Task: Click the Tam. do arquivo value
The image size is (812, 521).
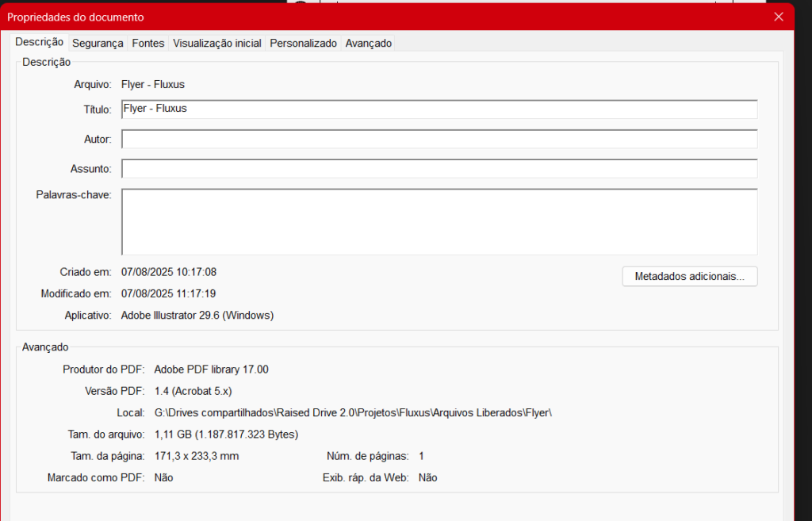Action: (x=227, y=434)
